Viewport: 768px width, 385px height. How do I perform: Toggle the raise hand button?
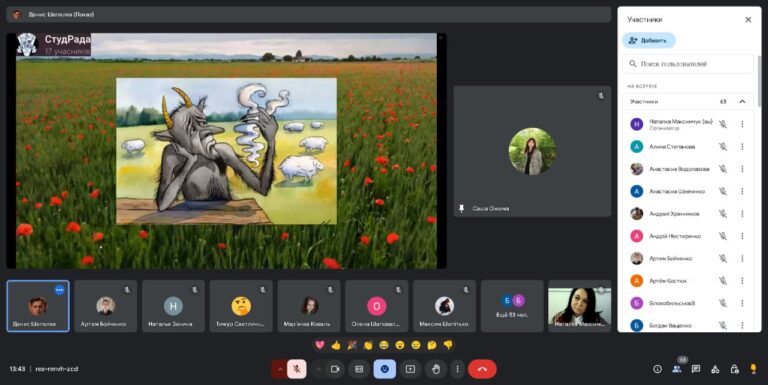tap(436, 369)
